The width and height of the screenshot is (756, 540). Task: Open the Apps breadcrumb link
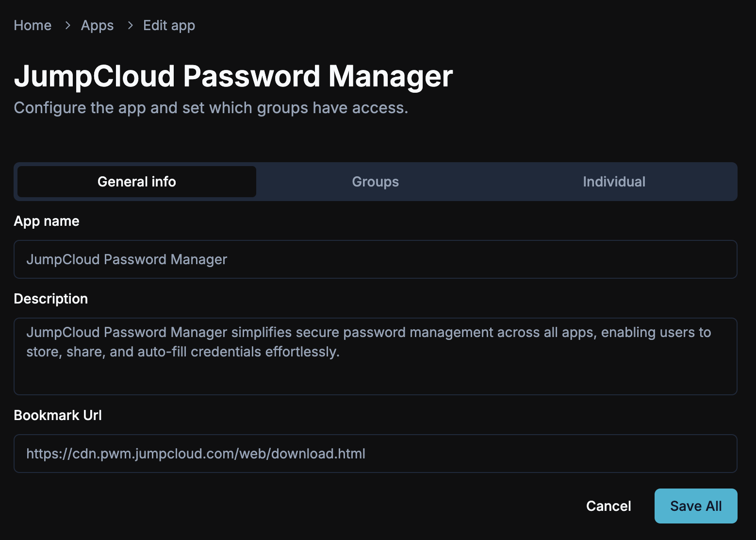pyautogui.click(x=97, y=25)
